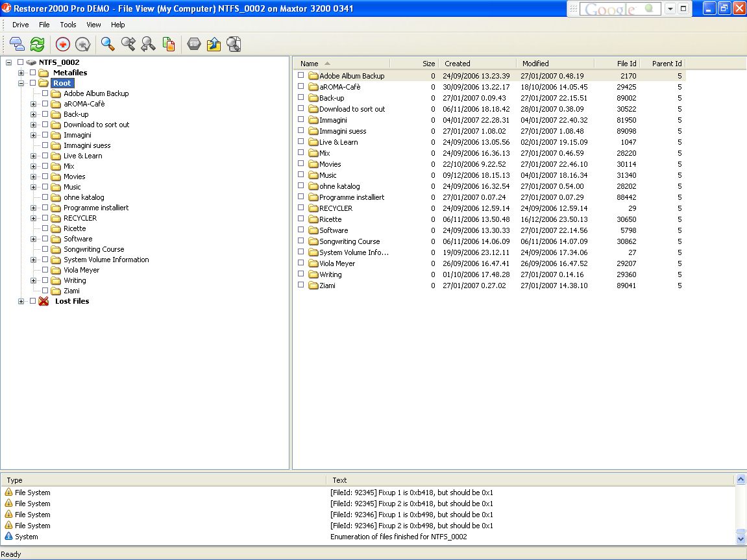Check the NTFS_0002 drive checkbox
This screenshot has width=747, height=560.
pyautogui.click(x=21, y=62)
